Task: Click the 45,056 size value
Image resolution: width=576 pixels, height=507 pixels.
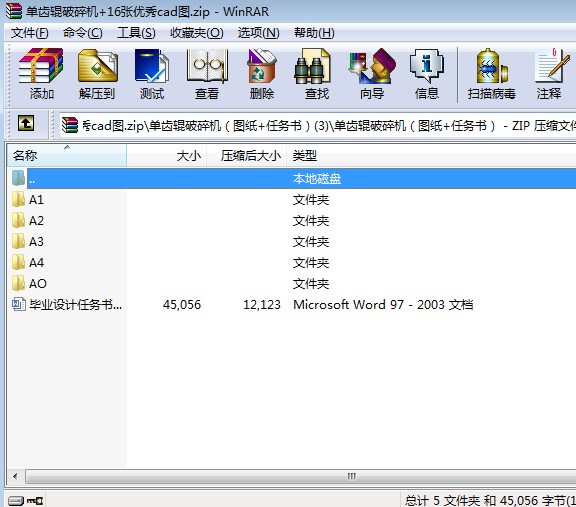Action: 182,305
